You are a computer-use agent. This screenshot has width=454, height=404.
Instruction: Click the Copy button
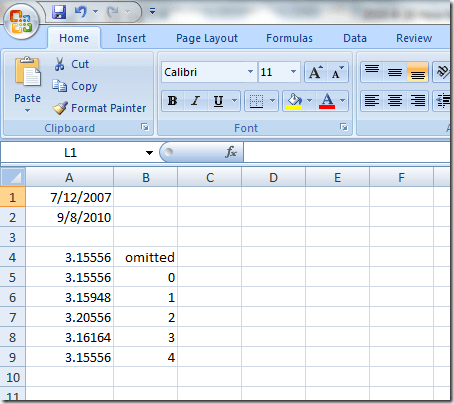pos(75,86)
